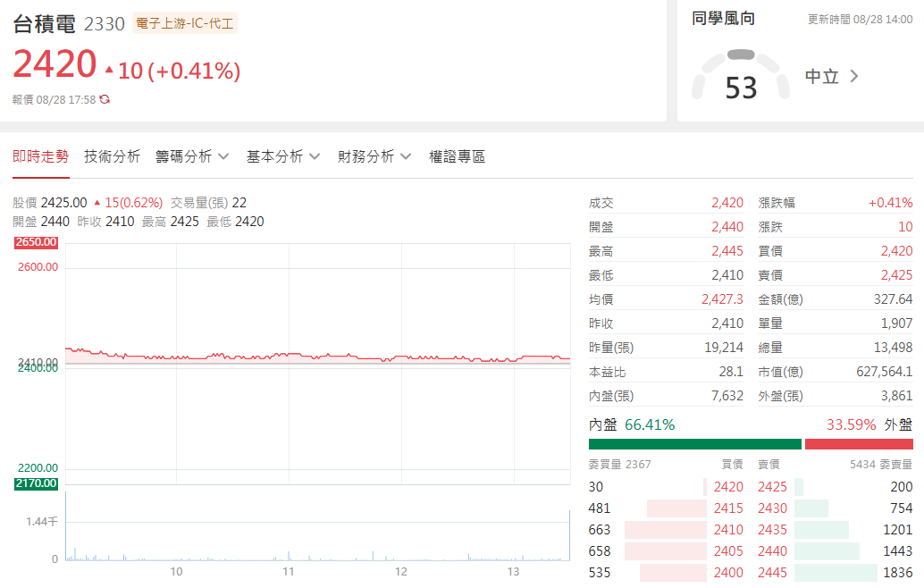Select the 即時走勢 tab
This screenshot has width=924, height=588.
(41, 156)
